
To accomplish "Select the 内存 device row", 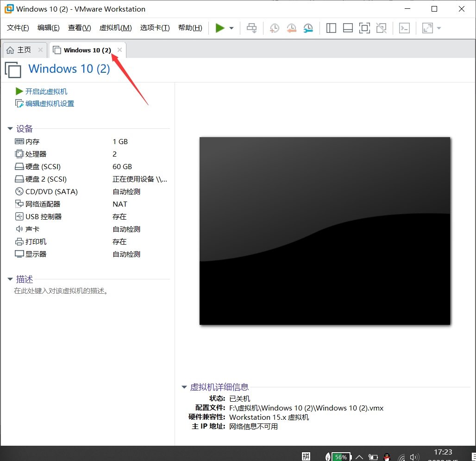I will pyautogui.click(x=91, y=141).
